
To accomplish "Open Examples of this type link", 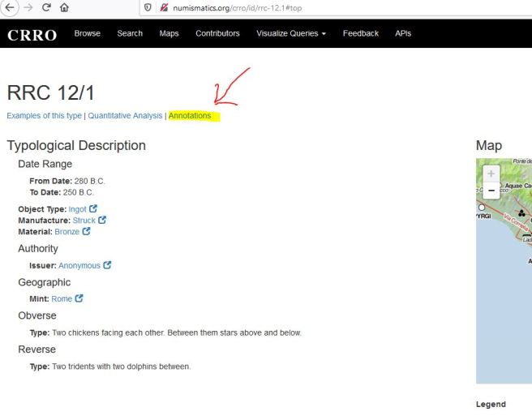I will pyautogui.click(x=44, y=116).
